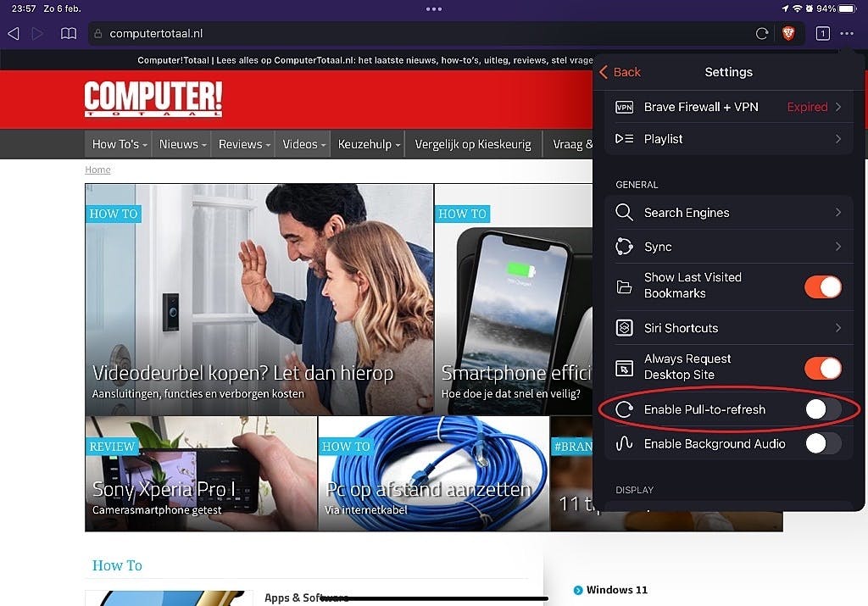Tap the iPad home indicator bar
The width and height of the screenshot is (868, 606).
click(x=433, y=598)
